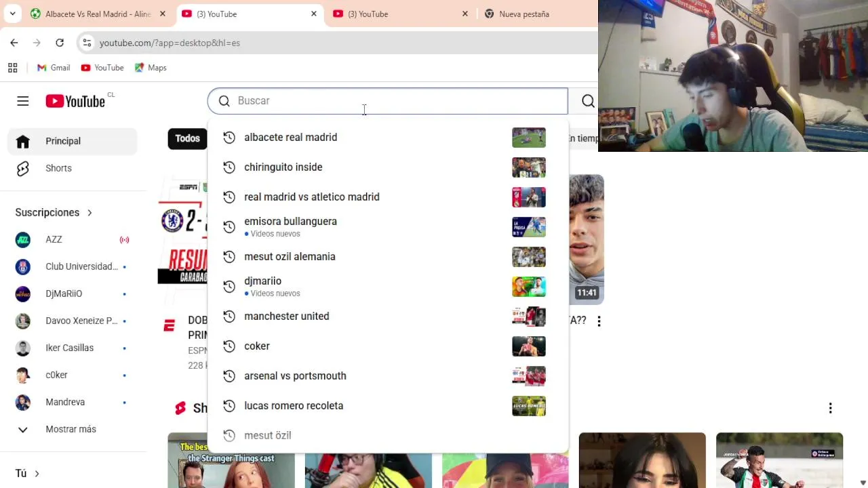This screenshot has height=488, width=868.
Task: Open Shorts in sidebar
Action: 73,168
